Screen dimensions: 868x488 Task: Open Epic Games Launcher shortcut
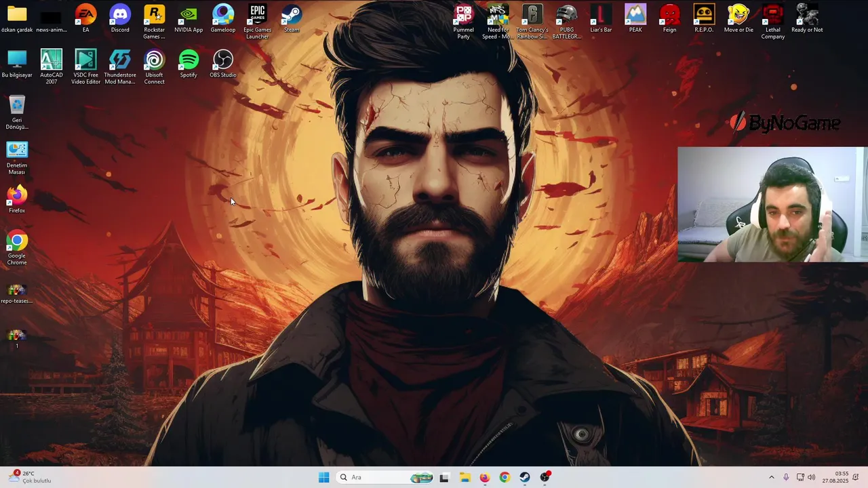pos(257,22)
